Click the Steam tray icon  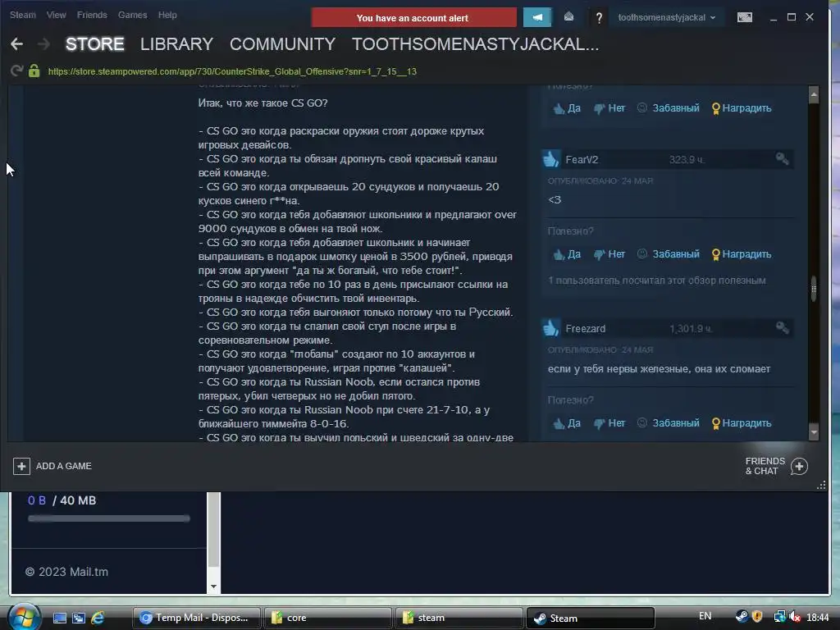(742, 617)
